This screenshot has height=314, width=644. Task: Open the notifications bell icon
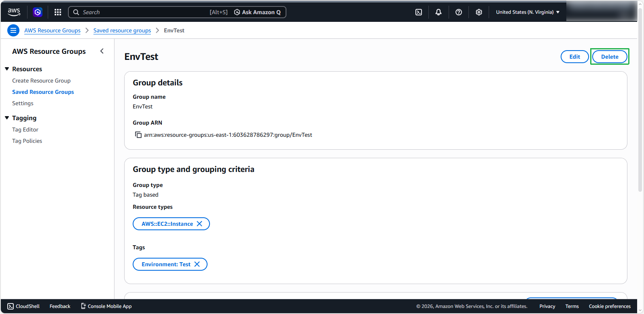click(x=439, y=12)
